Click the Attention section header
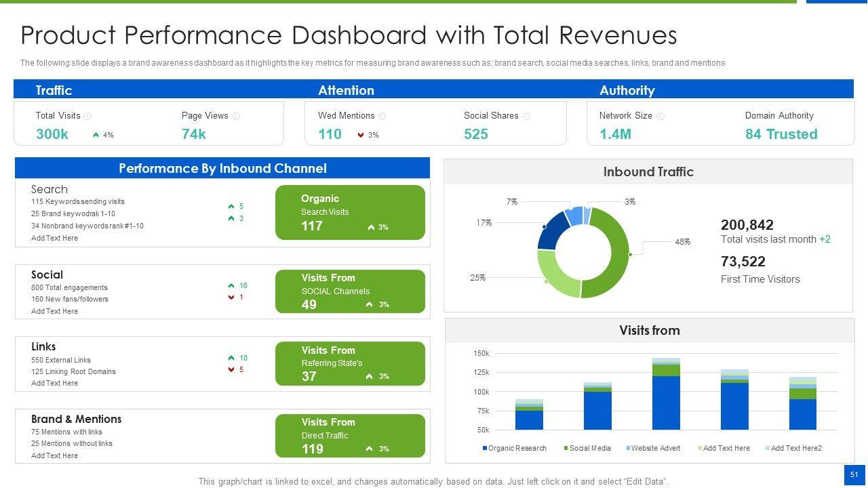Screen dimensions: 868x488 [346, 90]
